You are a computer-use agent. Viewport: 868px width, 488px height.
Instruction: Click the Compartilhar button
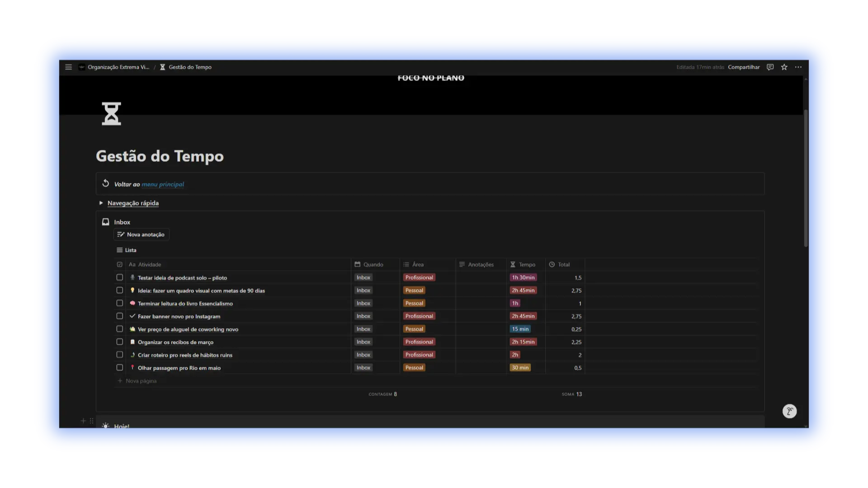744,67
